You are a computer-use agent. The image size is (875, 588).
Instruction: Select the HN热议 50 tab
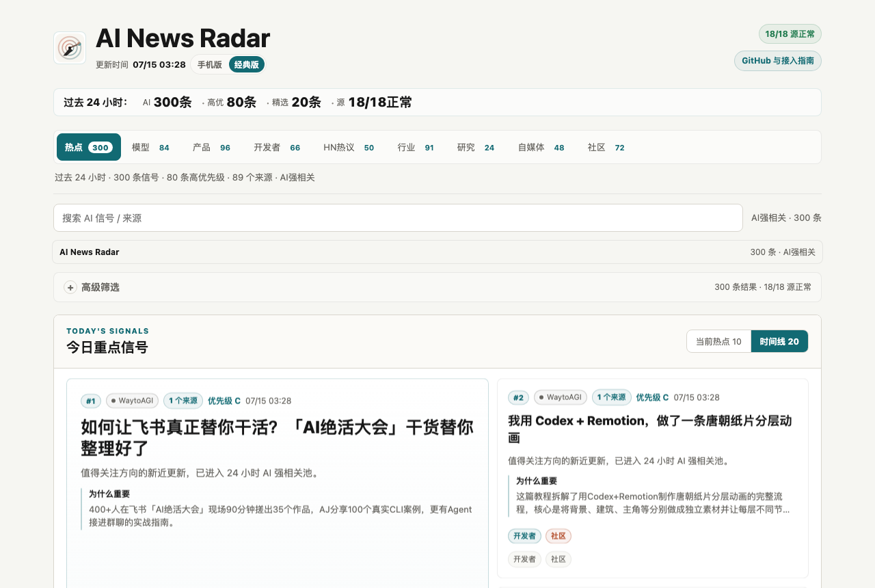click(349, 147)
